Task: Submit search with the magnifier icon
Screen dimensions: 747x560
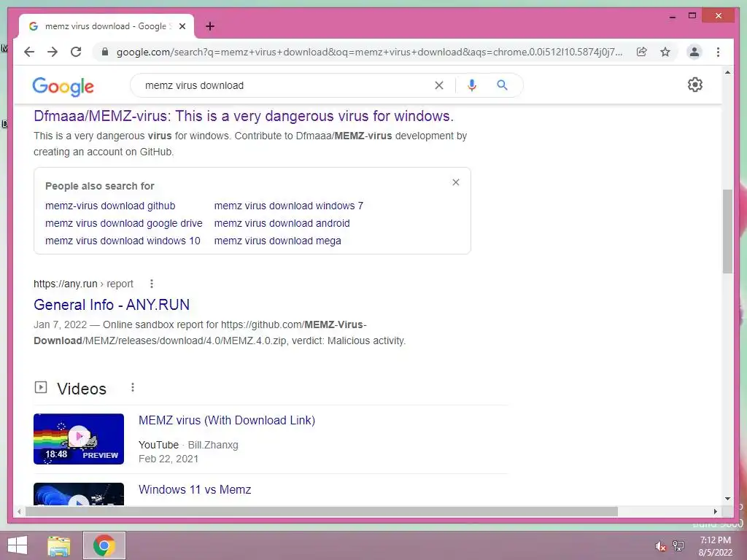Action: [x=502, y=85]
